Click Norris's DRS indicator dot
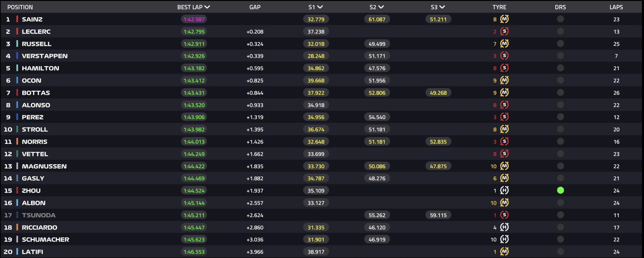Image resolution: width=644 pixels, height=258 pixels. [x=560, y=141]
